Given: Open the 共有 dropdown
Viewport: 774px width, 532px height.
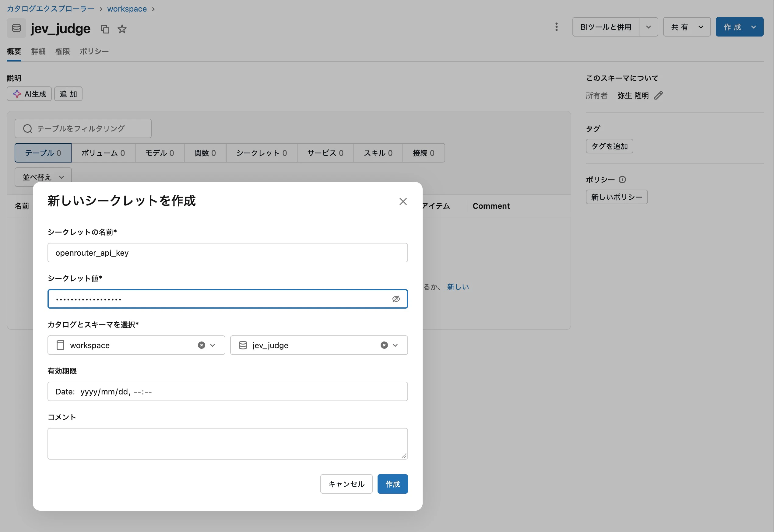Looking at the screenshot, I should click(687, 27).
